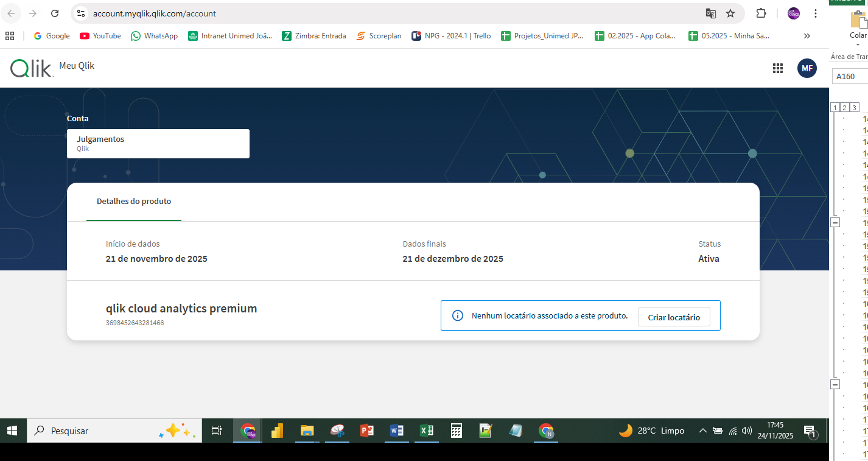
Task: Show more bookmarks with the double chevron
Action: (x=807, y=36)
